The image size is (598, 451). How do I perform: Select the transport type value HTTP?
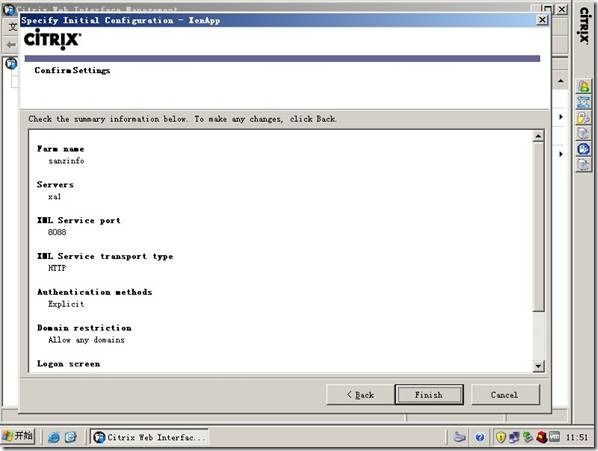(57, 268)
